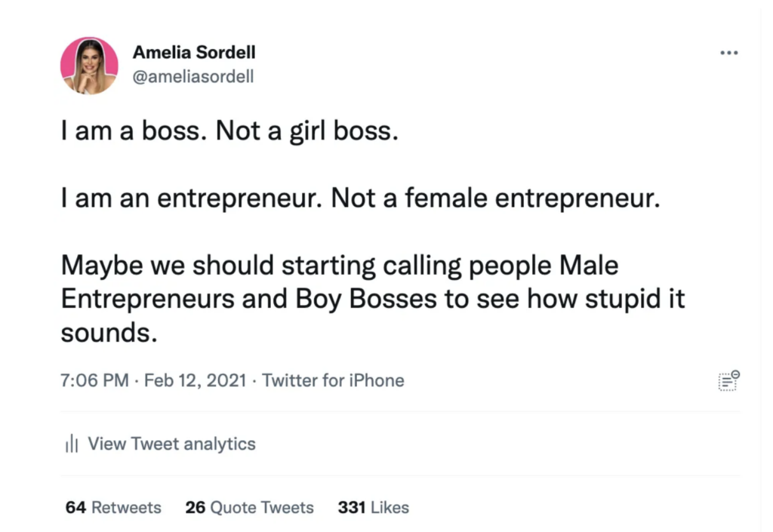773x532 pixels.
Task: Open the Twitter for iPhone source link
Action: coord(333,381)
